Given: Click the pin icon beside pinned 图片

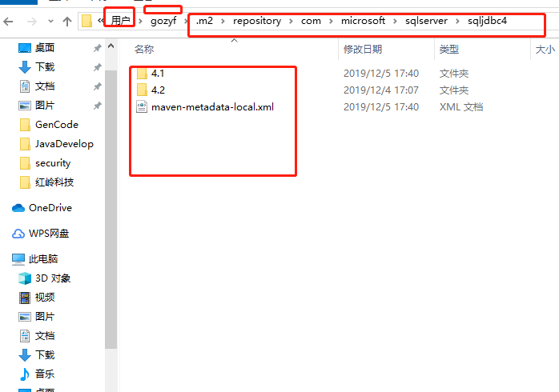Looking at the screenshot, I should 98,106.
